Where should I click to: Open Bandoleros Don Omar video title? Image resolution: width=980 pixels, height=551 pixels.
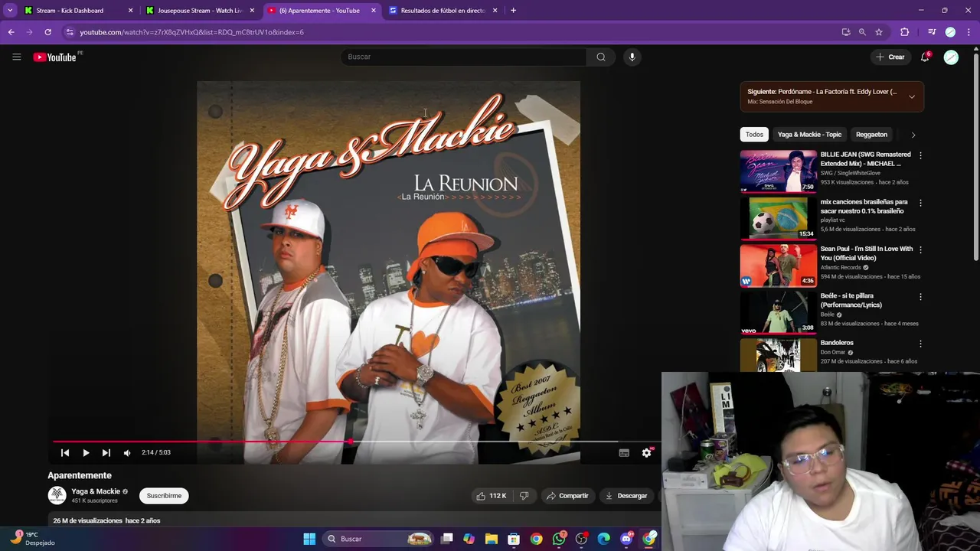click(x=837, y=343)
